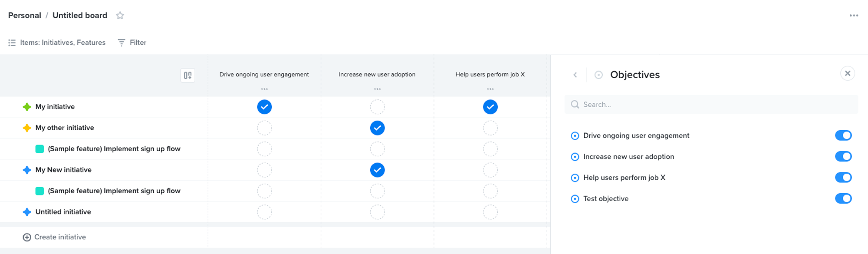Open the column menu under Increase new user adoption
The width and height of the screenshot is (868, 254).
(377, 89)
